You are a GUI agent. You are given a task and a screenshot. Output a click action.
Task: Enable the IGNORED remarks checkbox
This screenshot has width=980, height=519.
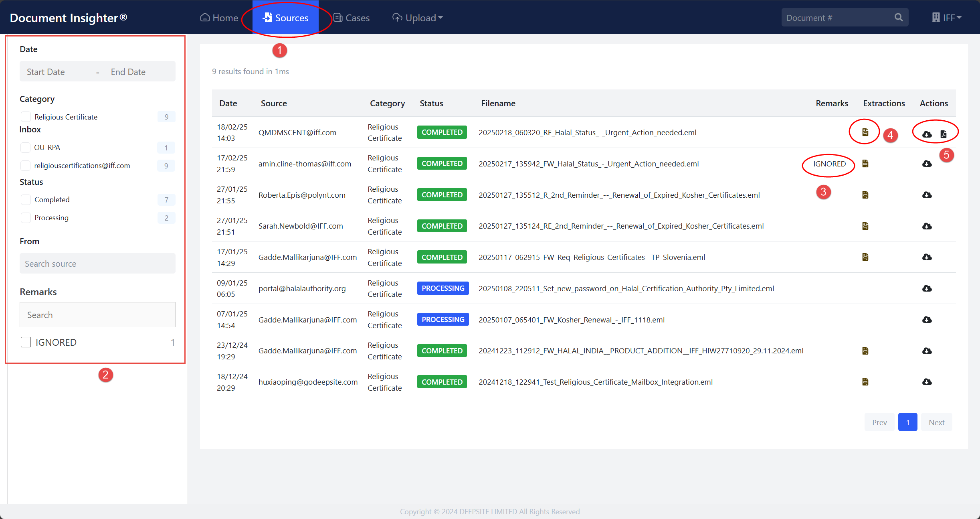pyautogui.click(x=26, y=342)
